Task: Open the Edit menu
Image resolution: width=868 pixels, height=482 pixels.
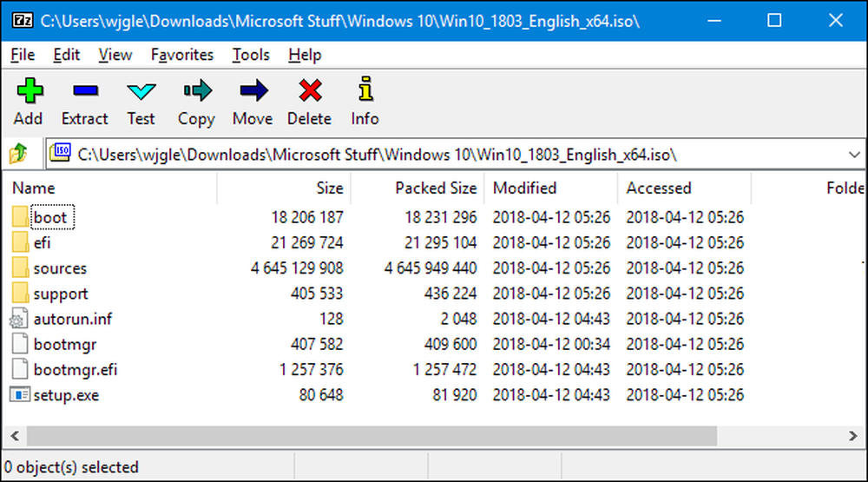Action: [x=67, y=55]
